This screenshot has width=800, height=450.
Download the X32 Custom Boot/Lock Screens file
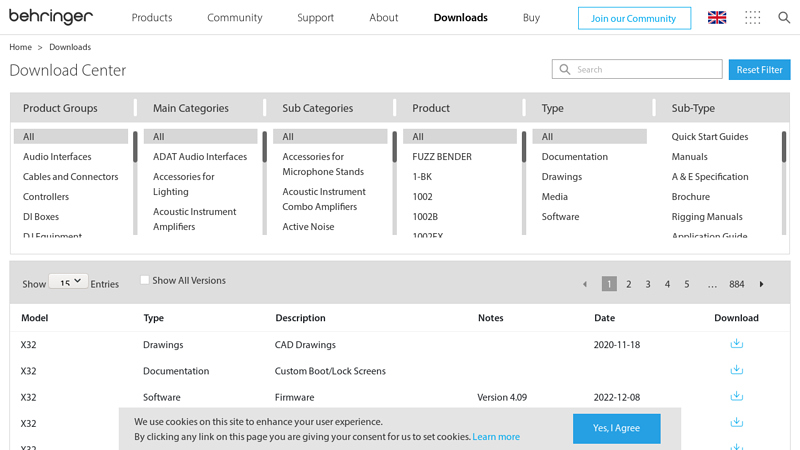click(x=736, y=370)
